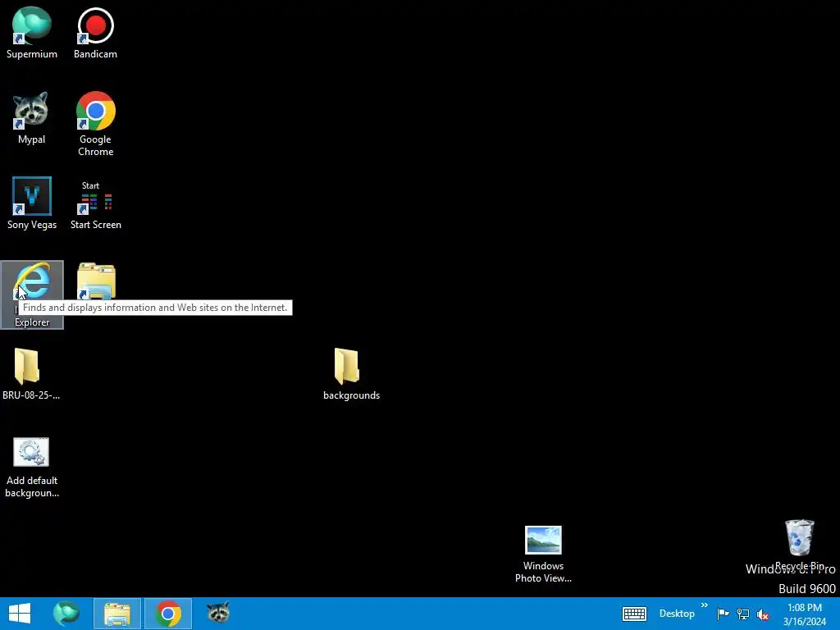Select the Sony Vegas desktop shortcut
Viewport: 840px width, 630px height.
(x=32, y=203)
